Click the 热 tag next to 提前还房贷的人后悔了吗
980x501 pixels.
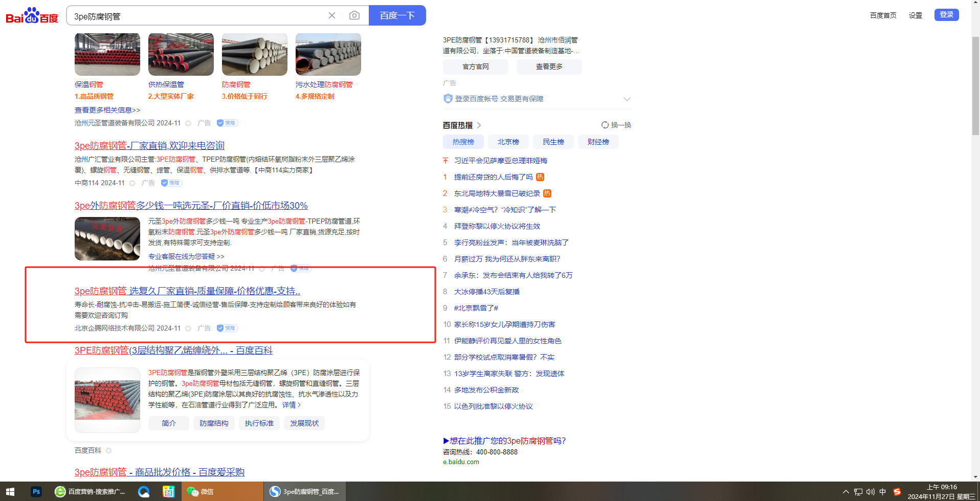pos(540,177)
